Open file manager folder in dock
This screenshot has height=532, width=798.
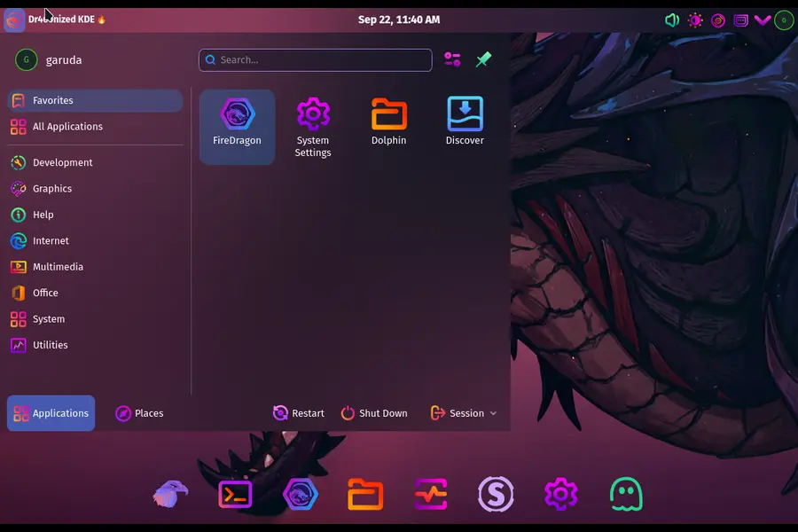coord(365,494)
